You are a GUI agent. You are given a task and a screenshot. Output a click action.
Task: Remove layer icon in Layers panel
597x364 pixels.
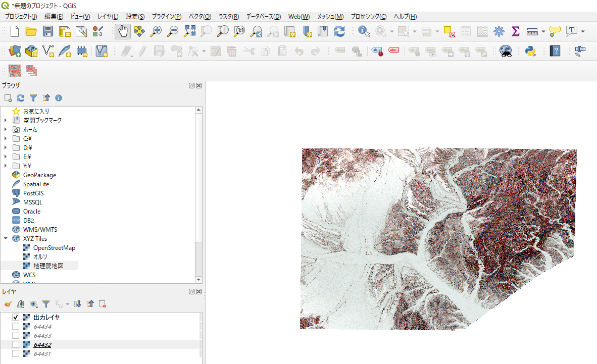click(102, 304)
